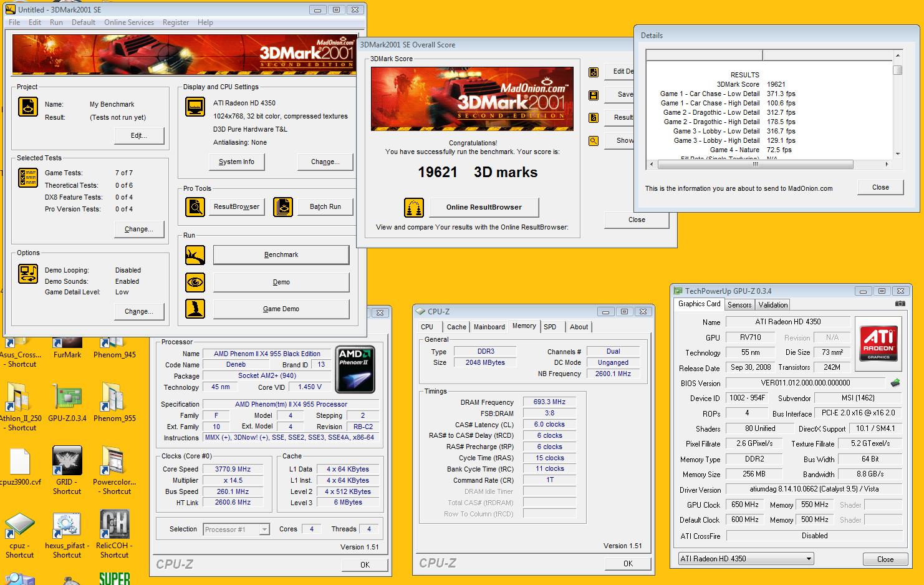This screenshot has width=924, height=585.
Task: Click the GPU Clock 650 MHz field
Action: point(744,505)
